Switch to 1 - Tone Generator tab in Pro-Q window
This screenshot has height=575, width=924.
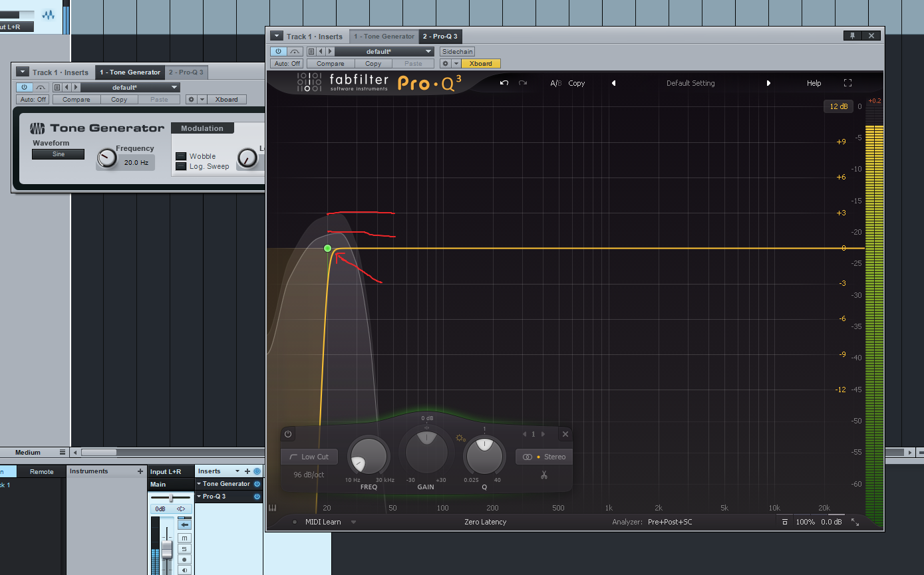click(x=385, y=37)
